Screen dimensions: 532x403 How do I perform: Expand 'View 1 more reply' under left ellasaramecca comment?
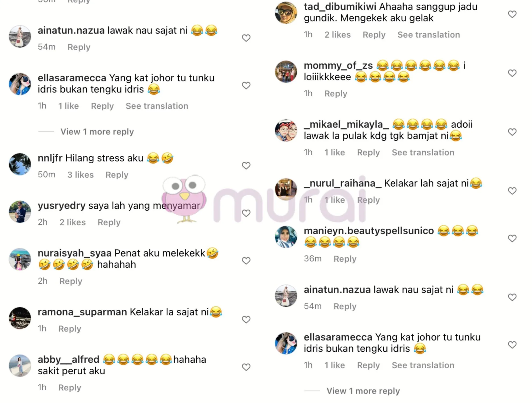coord(97,132)
